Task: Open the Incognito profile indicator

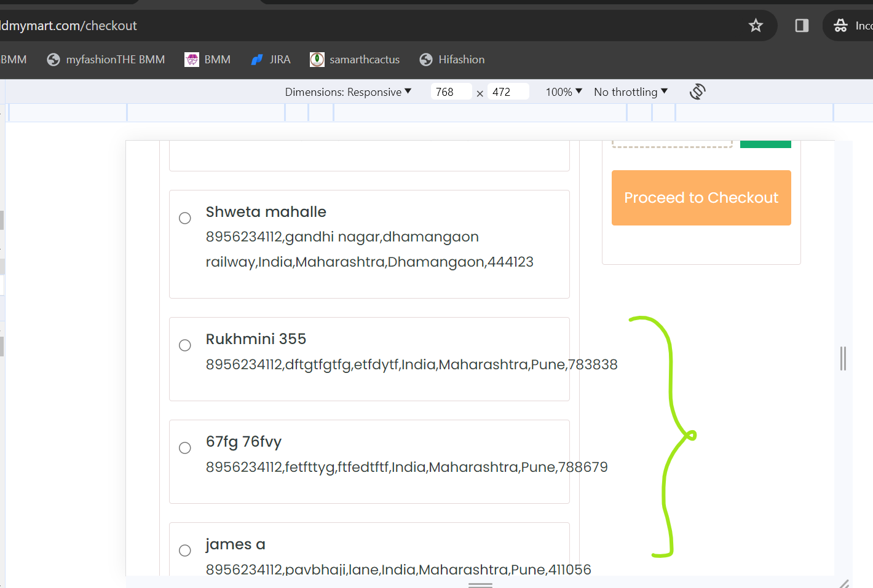Action: 851,25
